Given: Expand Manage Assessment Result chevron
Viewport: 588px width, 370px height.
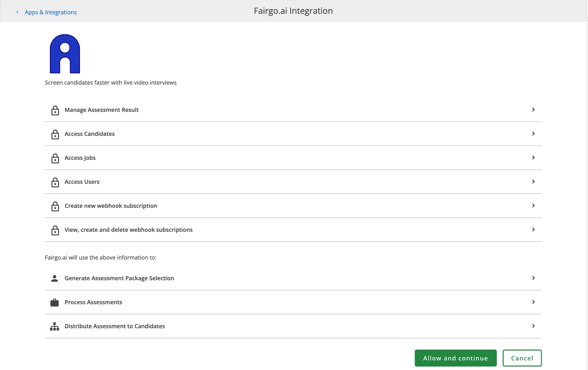Looking at the screenshot, I should tap(533, 110).
